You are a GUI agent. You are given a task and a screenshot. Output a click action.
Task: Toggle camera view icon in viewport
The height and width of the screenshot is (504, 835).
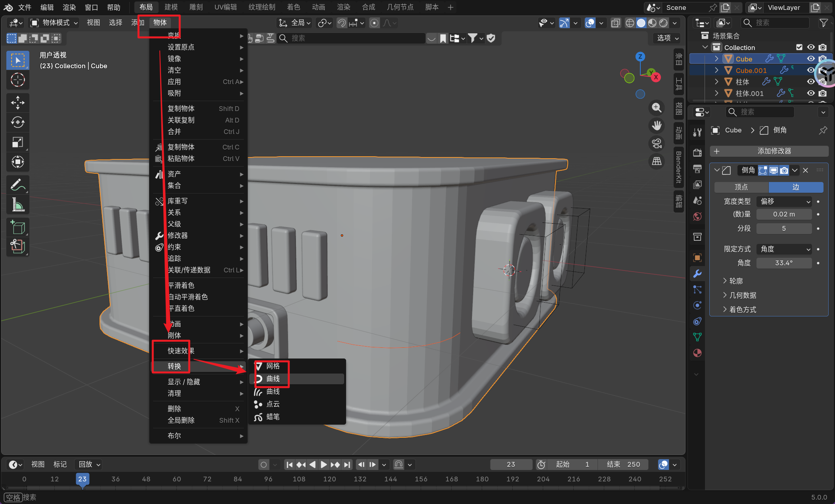tap(657, 144)
